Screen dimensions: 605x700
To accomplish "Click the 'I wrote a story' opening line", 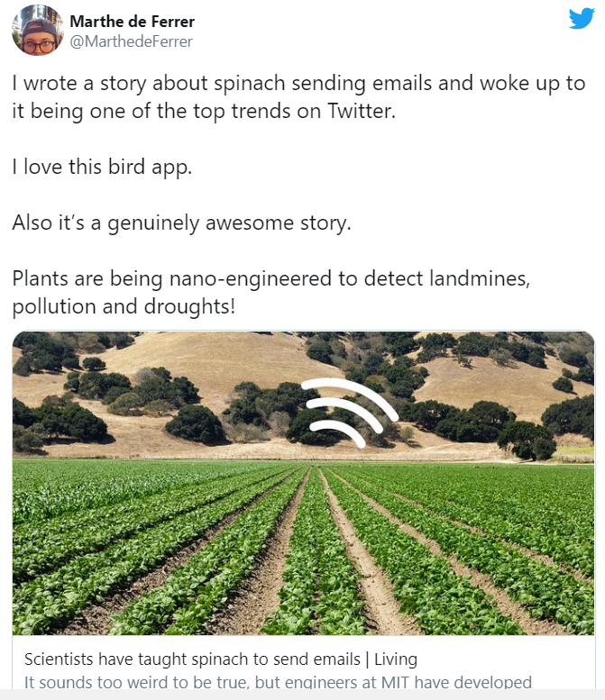I will pos(298,84).
